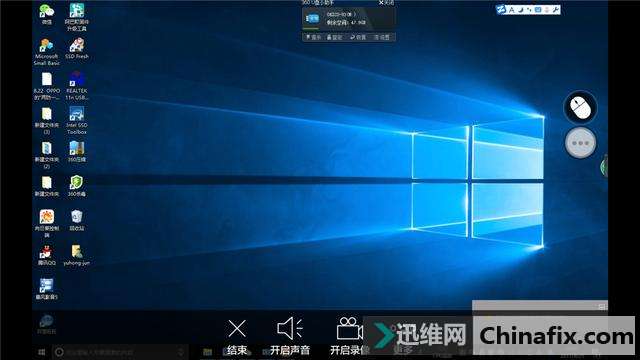Image resolution: width=640 pixels, height=360 pixels.
Task: Open Sogou toolbar wrench settings
Action: coord(556,10)
